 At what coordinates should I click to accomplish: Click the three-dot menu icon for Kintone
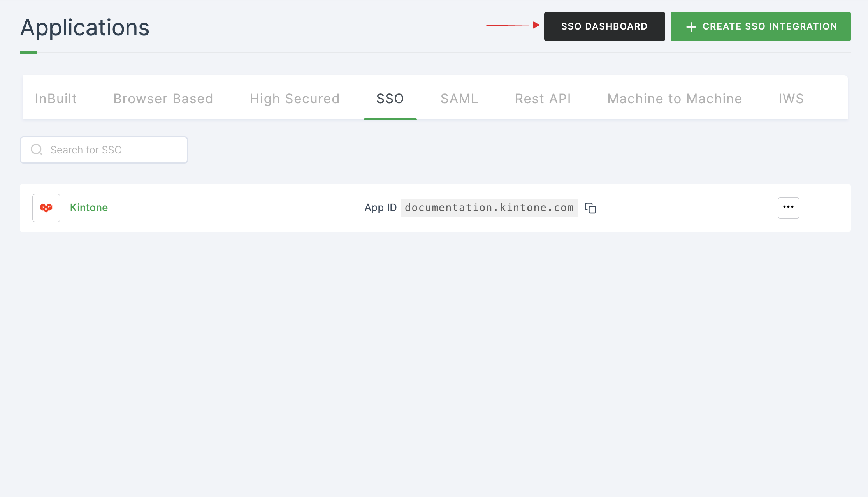pos(788,208)
